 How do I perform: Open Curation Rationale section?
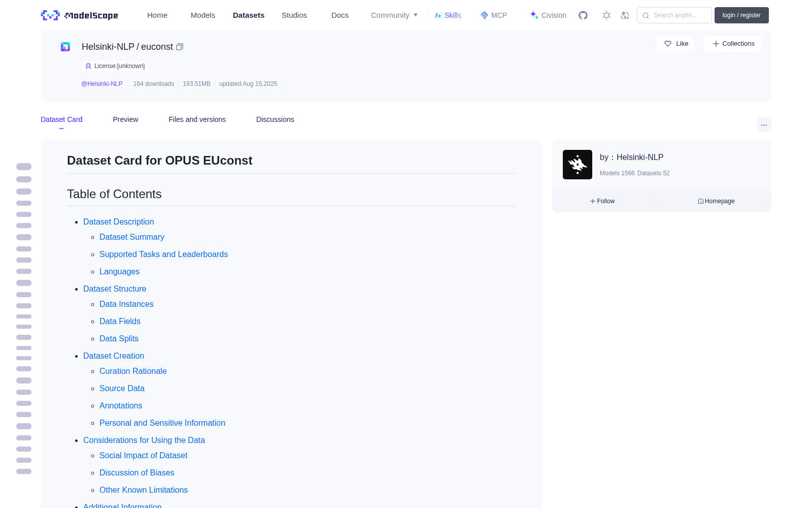pos(133,371)
